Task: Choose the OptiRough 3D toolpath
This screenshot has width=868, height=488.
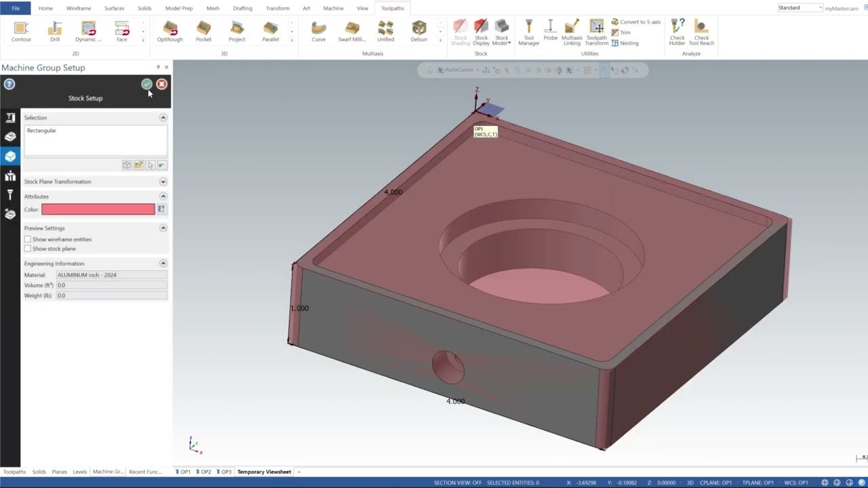Action: tap(170, 31)
